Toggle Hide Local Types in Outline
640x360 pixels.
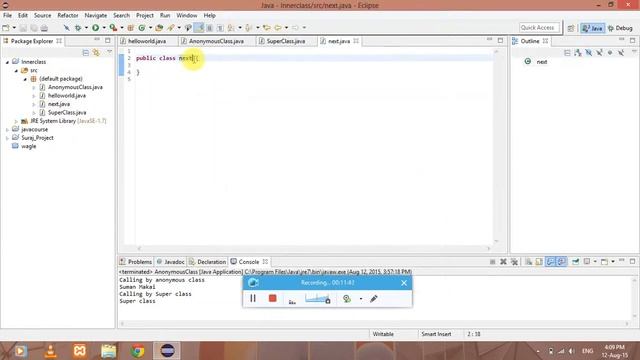(620, 53)
